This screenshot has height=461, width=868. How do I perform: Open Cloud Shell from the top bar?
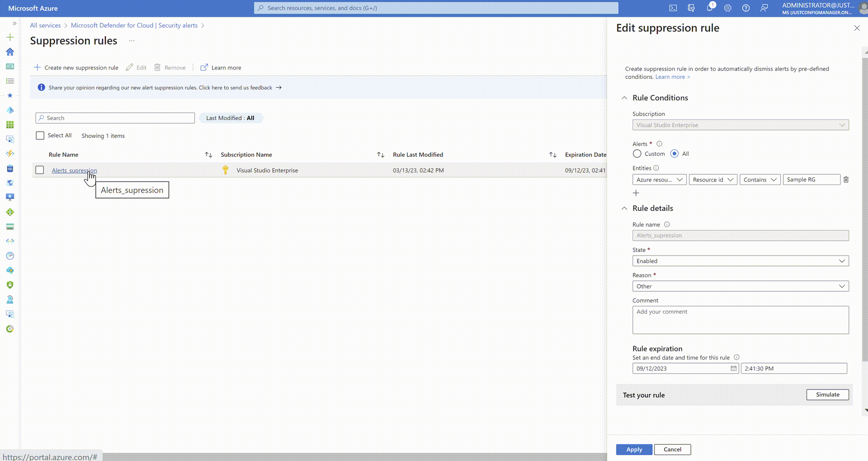(x=673, y=8)
